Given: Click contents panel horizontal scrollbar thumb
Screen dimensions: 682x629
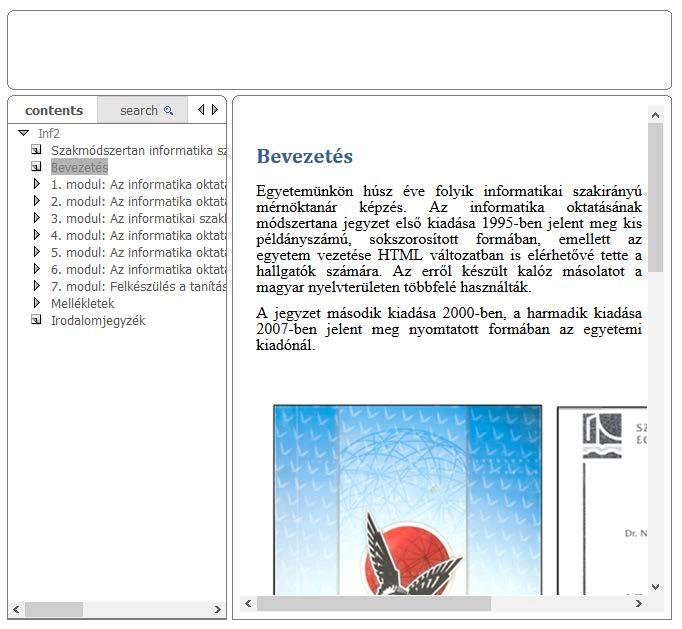Looking at the screenshot, I should click(54, 609).
